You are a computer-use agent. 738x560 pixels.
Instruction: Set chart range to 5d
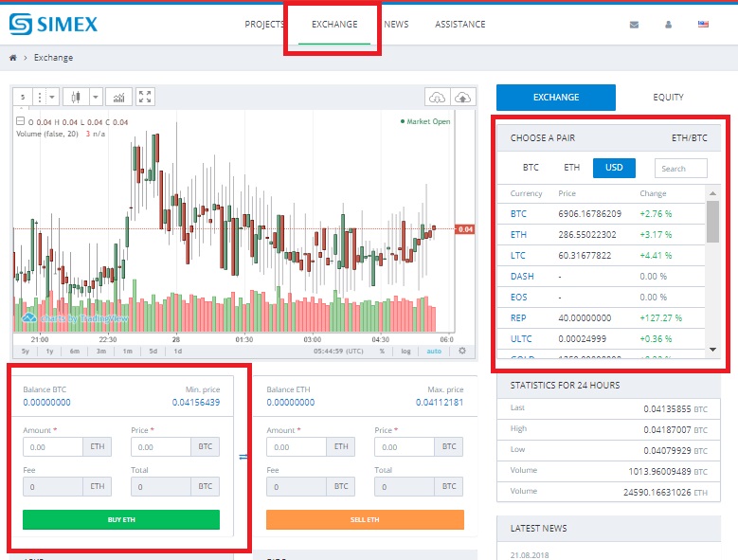click(x=153, y=351)
